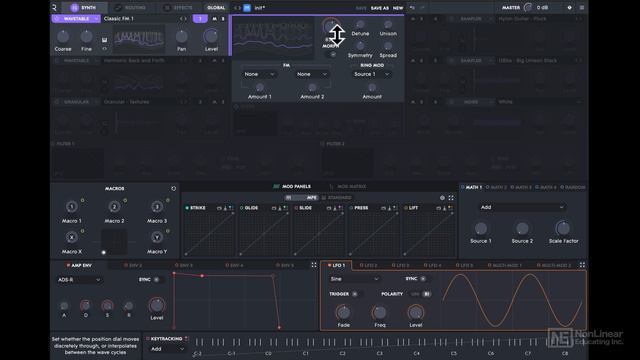Toggle the Wavetable oscillator power icon
The image size is (640, 360).
pos(57,19)
